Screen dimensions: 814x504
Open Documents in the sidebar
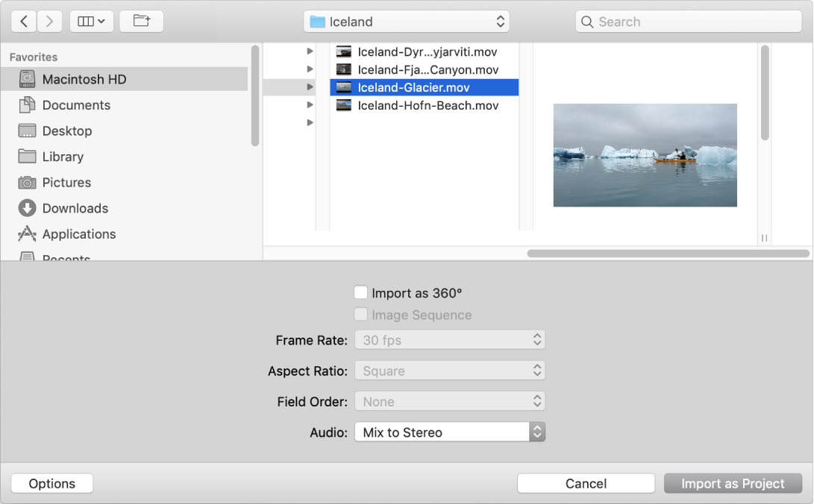click(x=76, y=105)
